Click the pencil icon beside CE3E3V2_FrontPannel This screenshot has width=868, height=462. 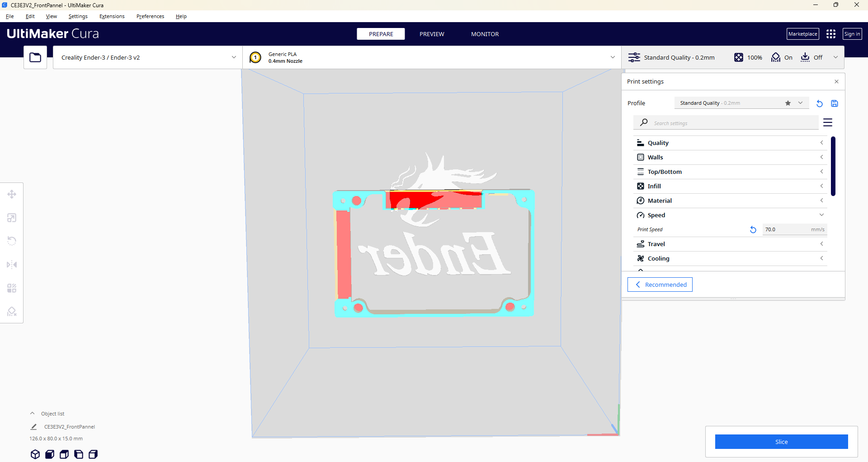point(33,427)
